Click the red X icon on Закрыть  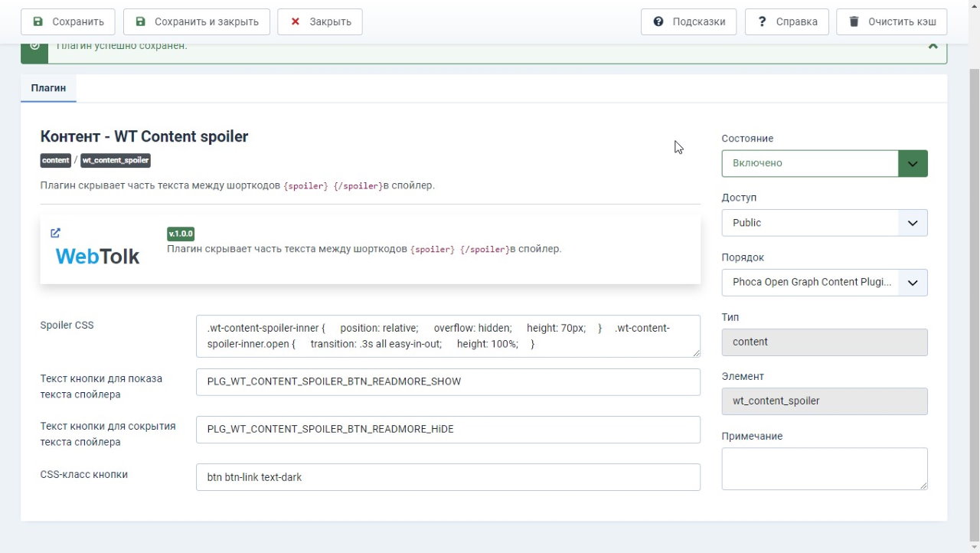click(295, 22)
